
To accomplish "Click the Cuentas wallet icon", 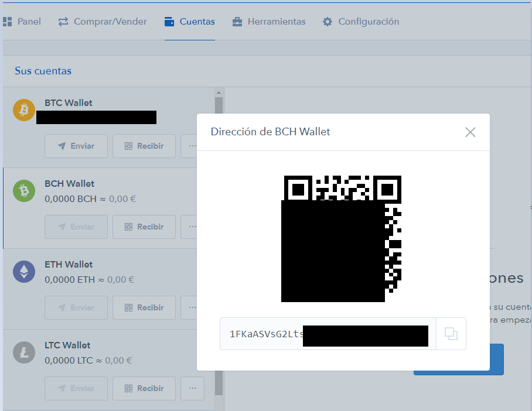I will coord(169,22).
